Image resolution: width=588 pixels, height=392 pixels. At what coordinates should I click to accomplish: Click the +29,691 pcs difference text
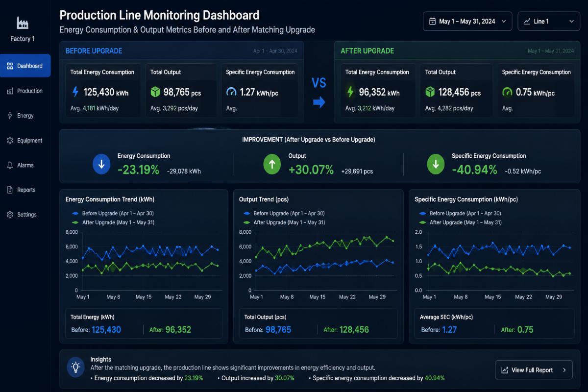point(357,171)
